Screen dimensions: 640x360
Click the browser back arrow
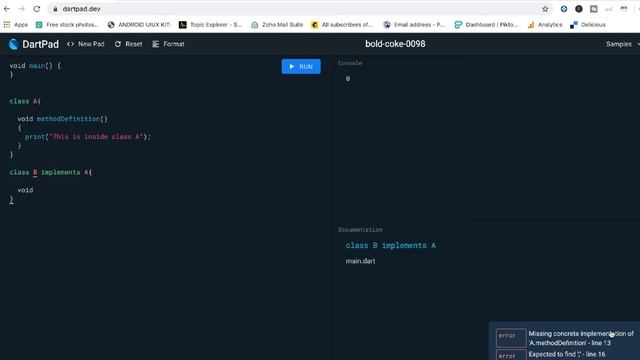pyautogui.click(x=7, y=9)
